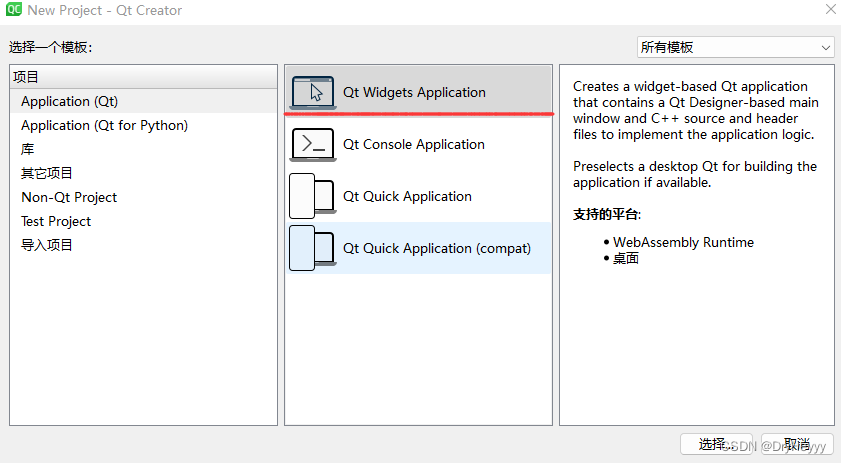Click WebAssembly Runtime platform entry

[x=683, y=242]
